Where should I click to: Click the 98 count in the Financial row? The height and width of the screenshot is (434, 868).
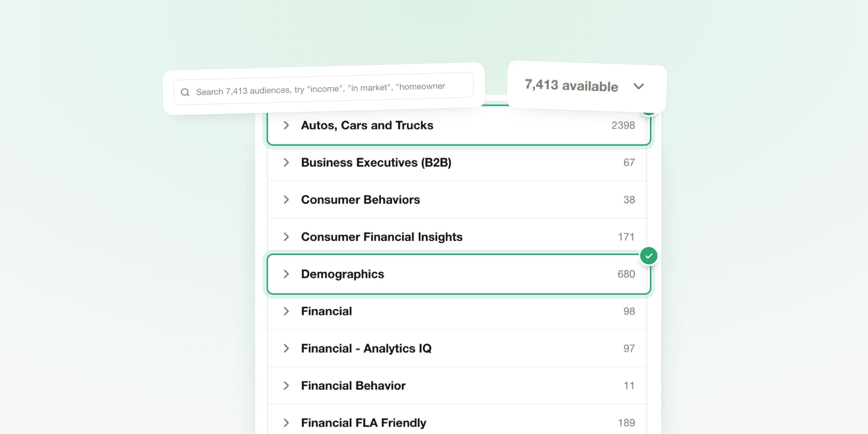(x=629, y=311)
